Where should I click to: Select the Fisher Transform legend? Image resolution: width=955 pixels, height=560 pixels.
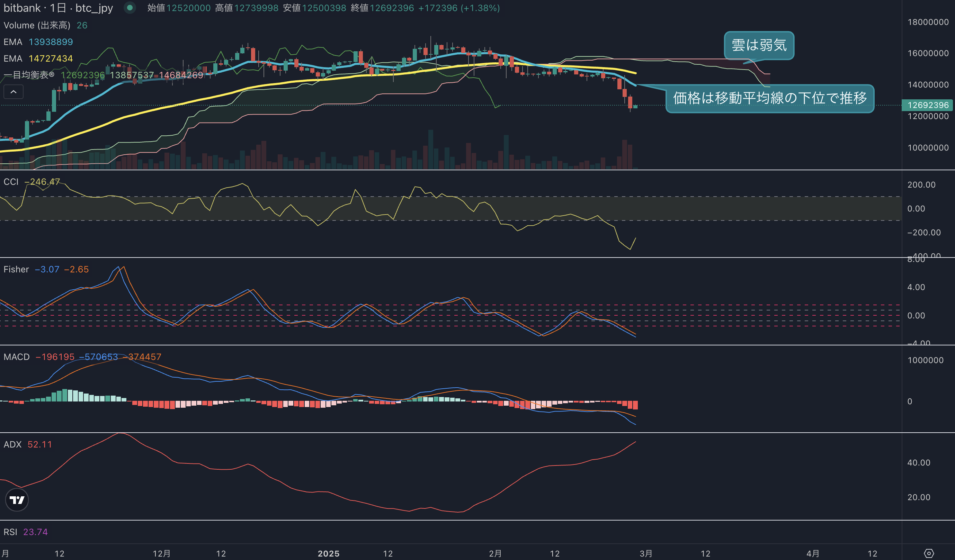(16, 269)
